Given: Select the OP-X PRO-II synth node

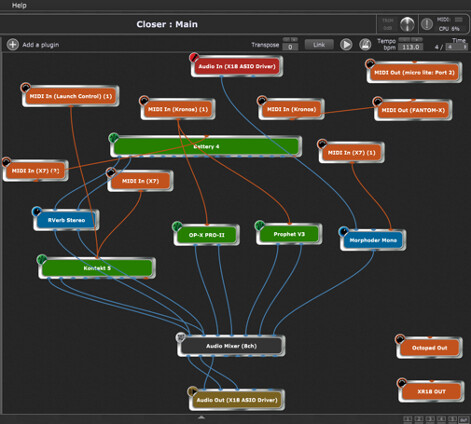Looking at the screenshot, I should (x=207, y=235).
